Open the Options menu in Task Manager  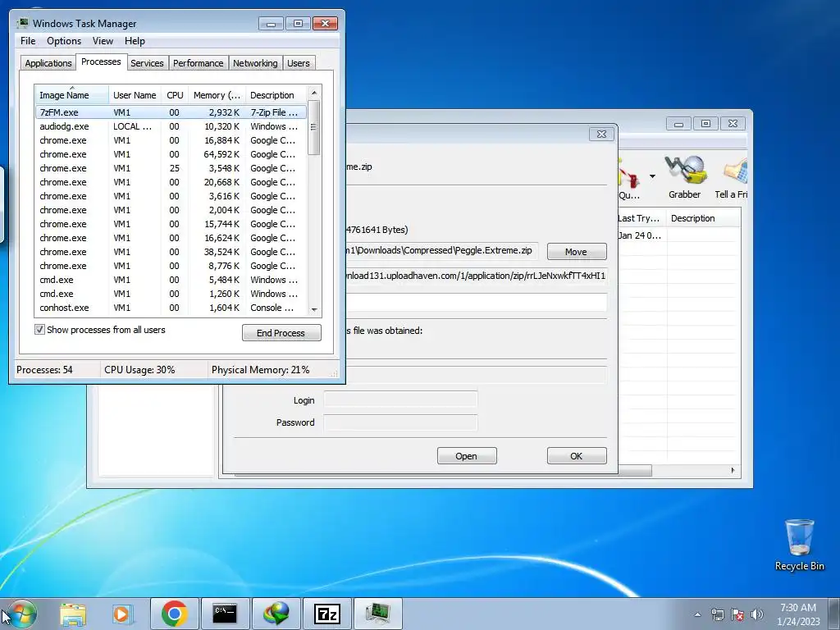64,41
